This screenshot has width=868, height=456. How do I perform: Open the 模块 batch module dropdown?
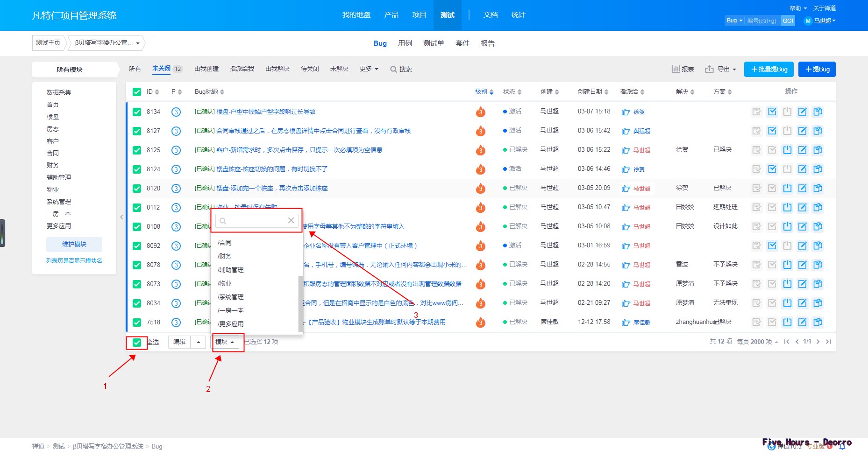[225, 342]
